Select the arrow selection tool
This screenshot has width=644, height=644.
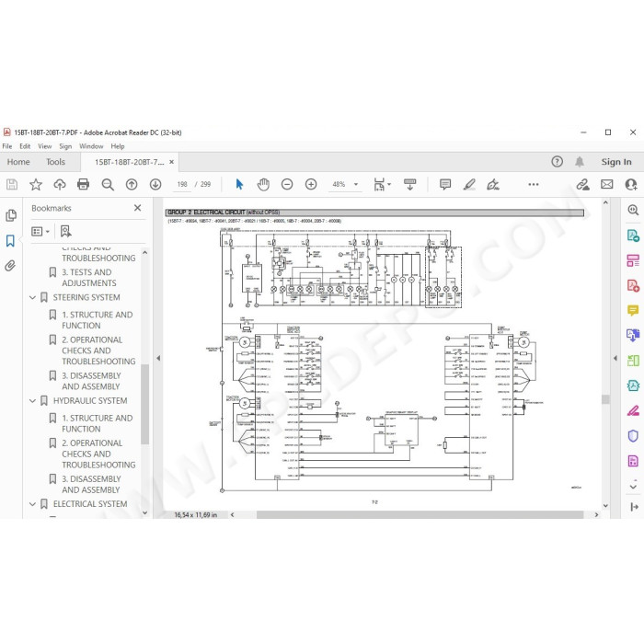239,184
